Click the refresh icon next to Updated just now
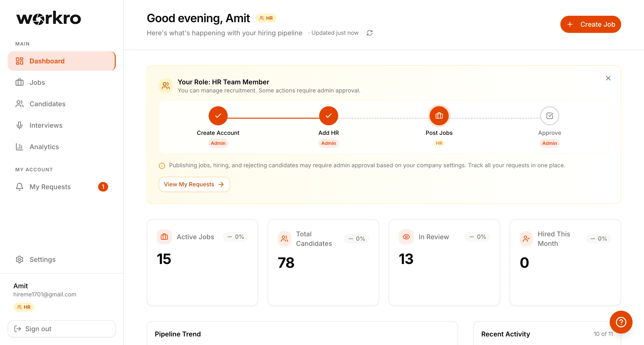 pos(369,33)
